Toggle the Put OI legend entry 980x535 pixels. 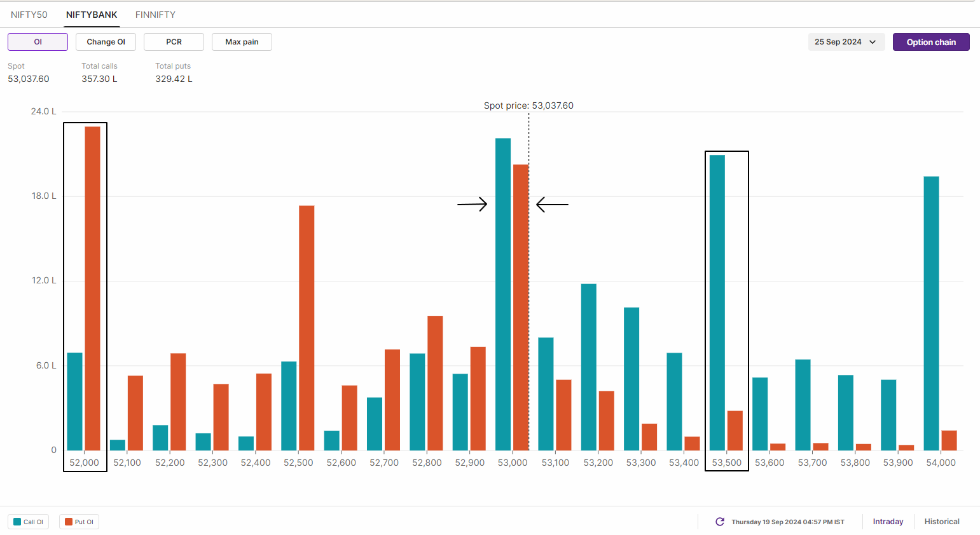(79, 522)
